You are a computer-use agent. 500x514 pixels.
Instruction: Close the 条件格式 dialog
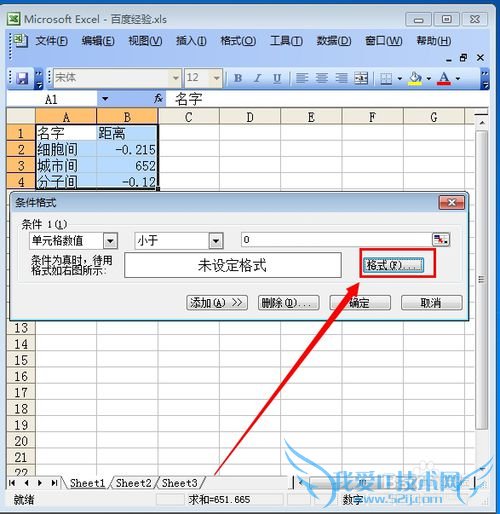click(452, 202)
